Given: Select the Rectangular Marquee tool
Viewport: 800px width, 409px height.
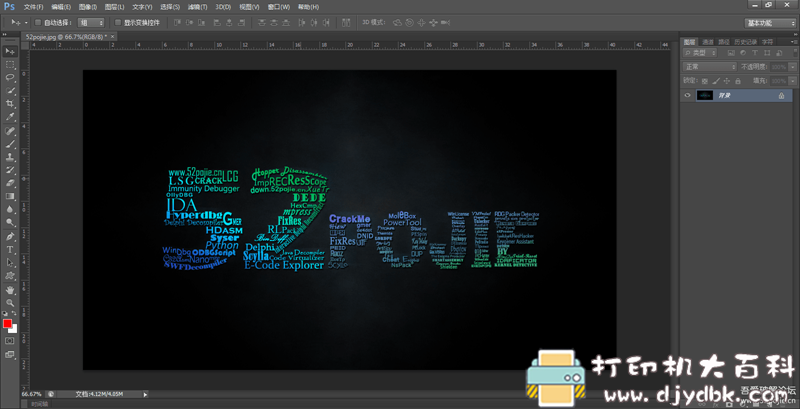Looking at the screenshot, I should tap(10, 65).
